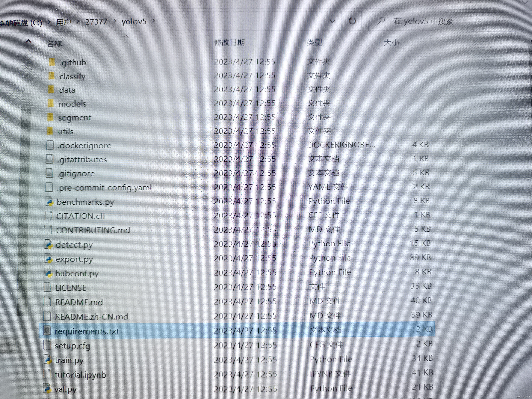The height and width of the screenshot is (399, 532).
Task: Click the segment folder icon
Action: click(x=50, y=117)
